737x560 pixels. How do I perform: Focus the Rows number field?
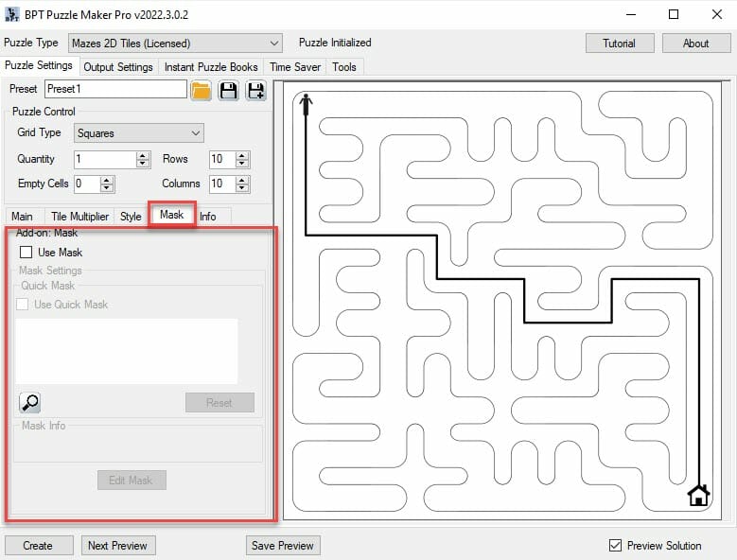pos(222,159)
